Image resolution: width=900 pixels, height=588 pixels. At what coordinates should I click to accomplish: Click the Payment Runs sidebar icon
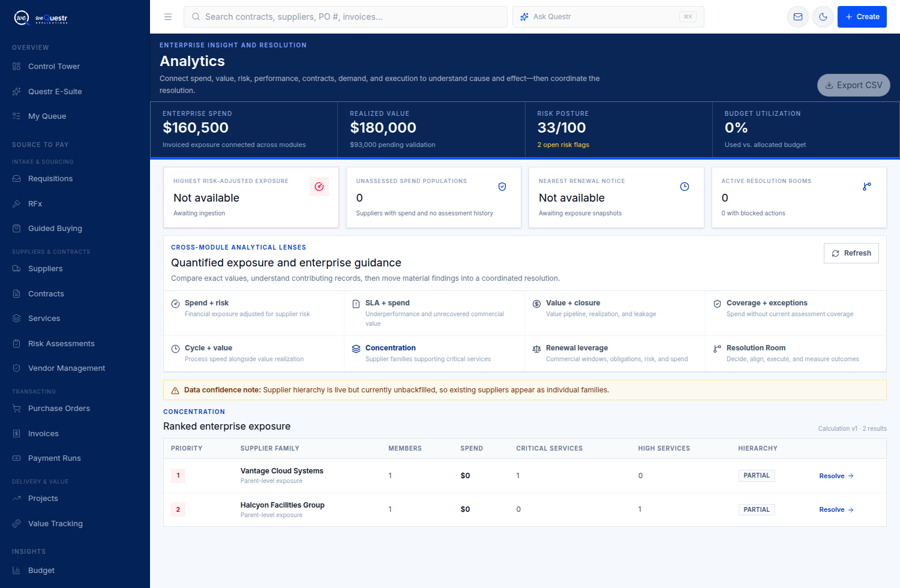click(17, 458)
